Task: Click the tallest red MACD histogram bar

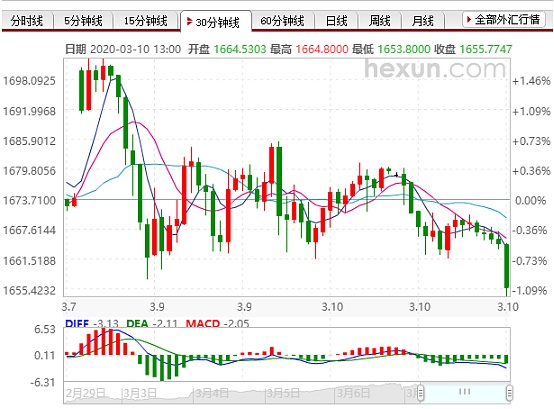Action: pos(104,342)
